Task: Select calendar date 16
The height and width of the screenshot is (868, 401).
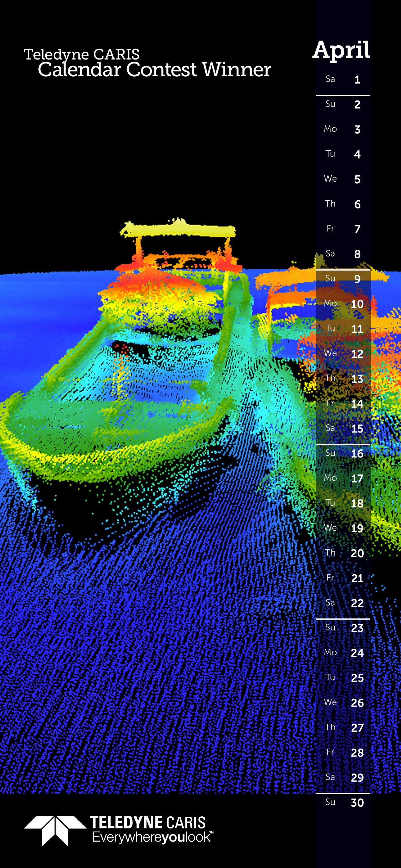Action: click(x=357, y=454)
